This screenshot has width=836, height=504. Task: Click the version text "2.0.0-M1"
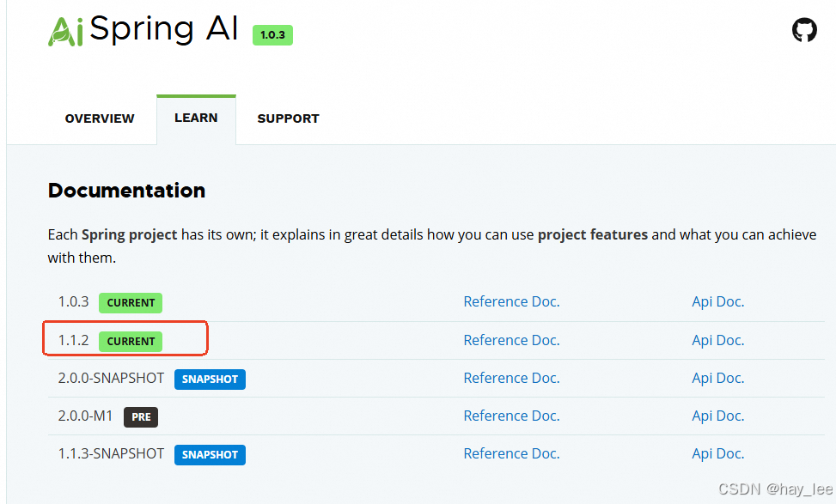coord(85,416)
